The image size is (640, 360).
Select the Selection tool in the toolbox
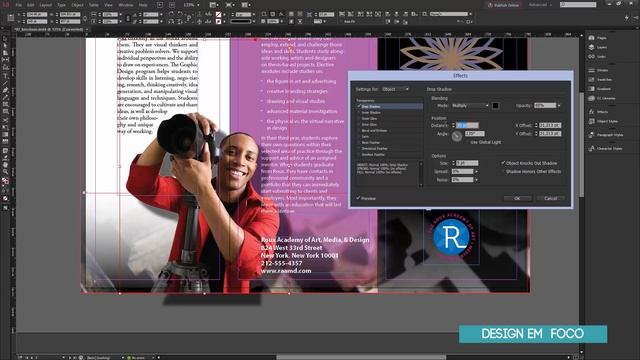tap(5, 39)
